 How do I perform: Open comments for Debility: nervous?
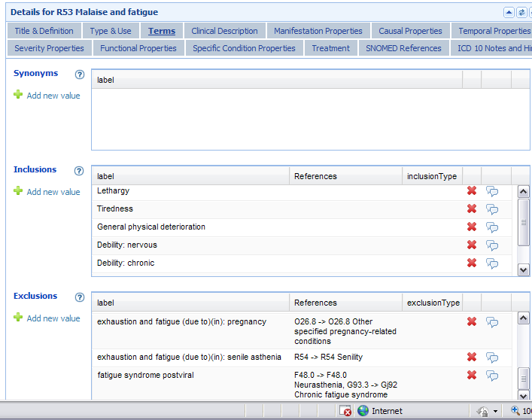(x=492, y=245)
